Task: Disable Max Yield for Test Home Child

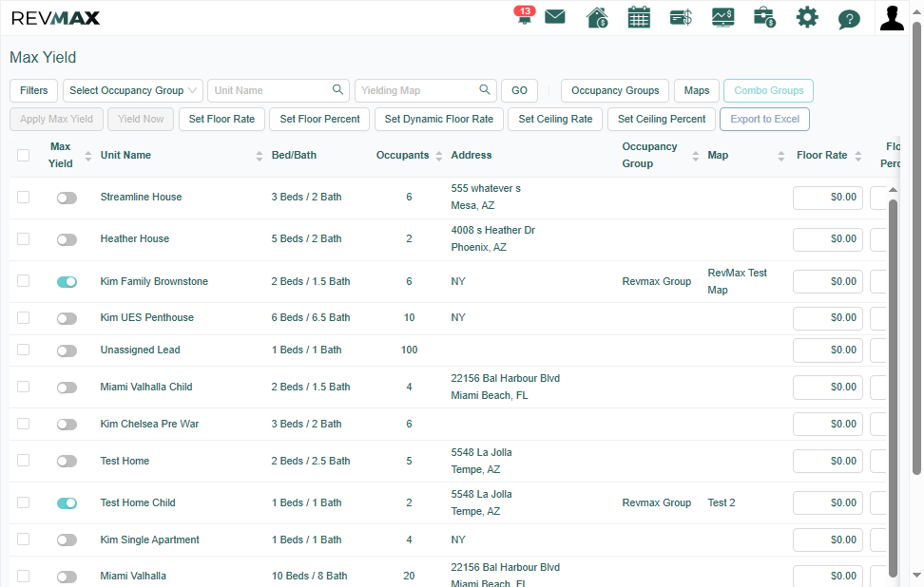Action: [x=67, y=503]
